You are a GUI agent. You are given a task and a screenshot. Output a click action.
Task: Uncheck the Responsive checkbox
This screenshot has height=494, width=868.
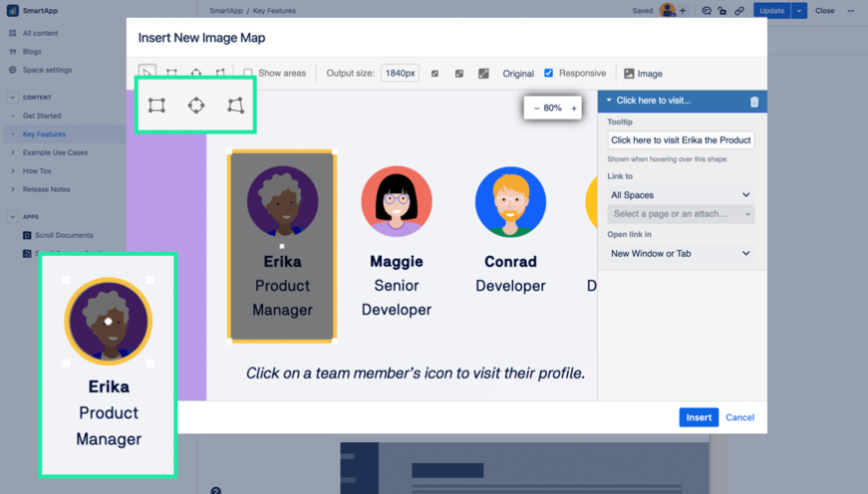pos(548,73)
